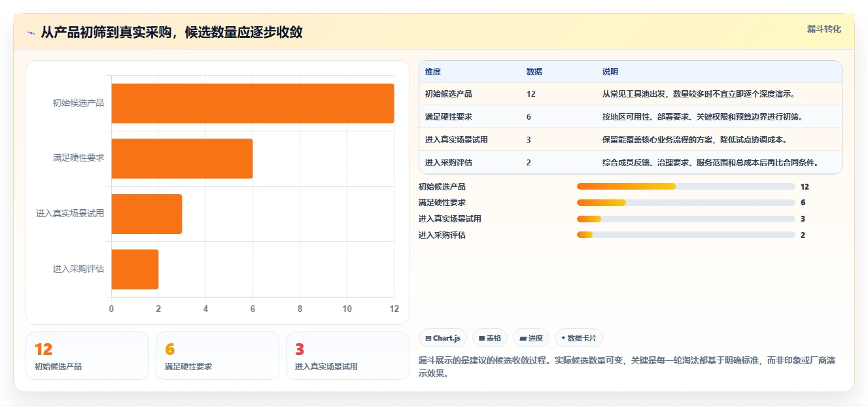Click the 进入真实场景试用 progress bar
The width and height of the screenshot is (868, 406).
686,219
